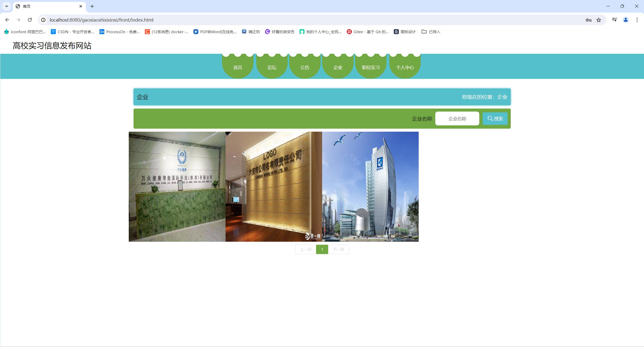Click the 下一页 pagination button
This screenshot has height=347, width=644.
tap(338, 249)
